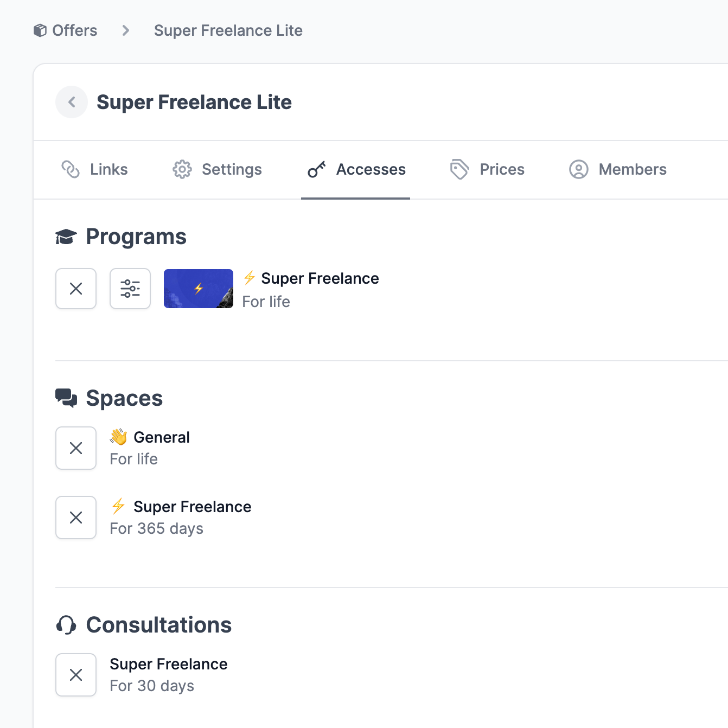Click the lightning bolt beside Super Freelance program

tap(250, 278)
